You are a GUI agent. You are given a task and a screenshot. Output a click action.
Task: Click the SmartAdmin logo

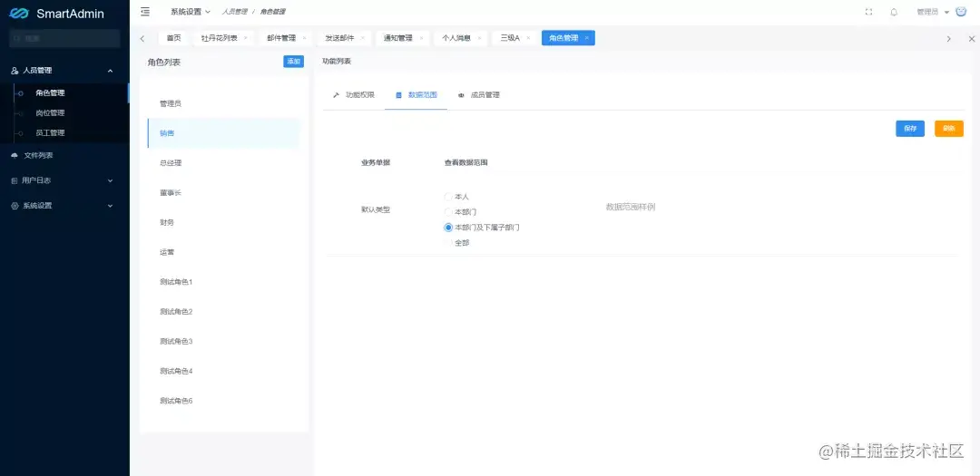tap(57, 13)
